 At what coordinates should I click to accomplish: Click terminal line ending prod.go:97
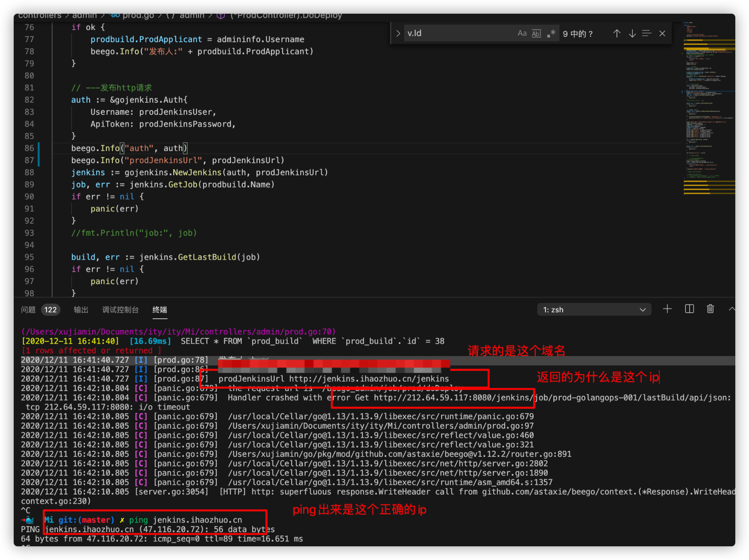tap(277, 426)
